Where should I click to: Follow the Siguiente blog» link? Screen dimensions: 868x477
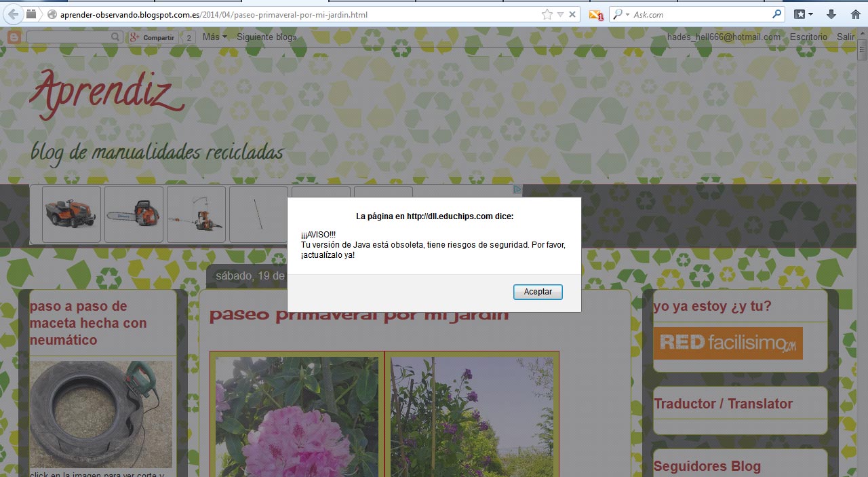tap(267, 37)
